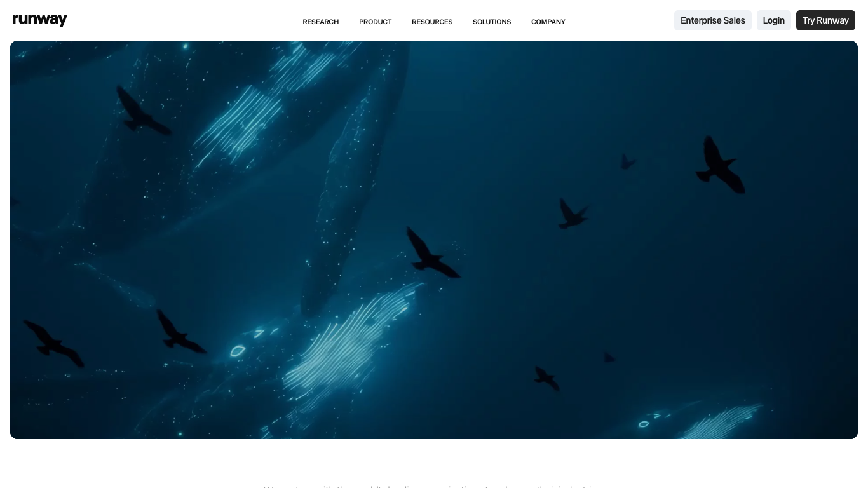This screenshot has width=868, height=488.
Task: Click the Runway logo
Action: 39,20
